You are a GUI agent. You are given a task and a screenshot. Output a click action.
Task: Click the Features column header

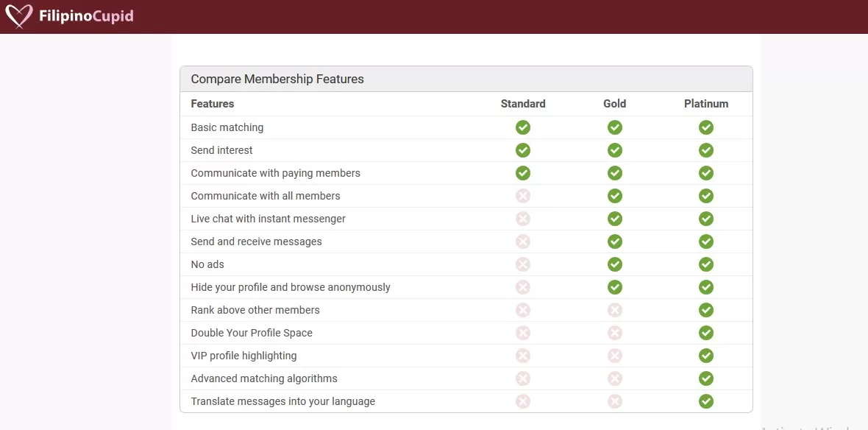point(213,104)
